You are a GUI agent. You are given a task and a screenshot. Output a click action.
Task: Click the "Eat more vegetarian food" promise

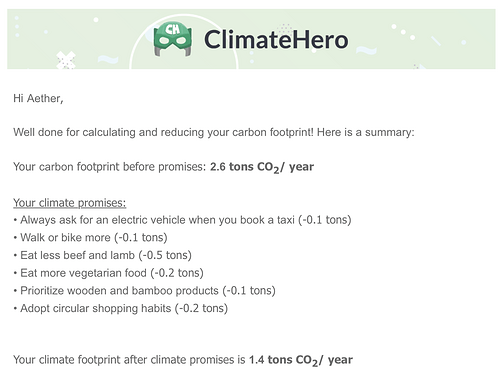click(x=108, y=273)
